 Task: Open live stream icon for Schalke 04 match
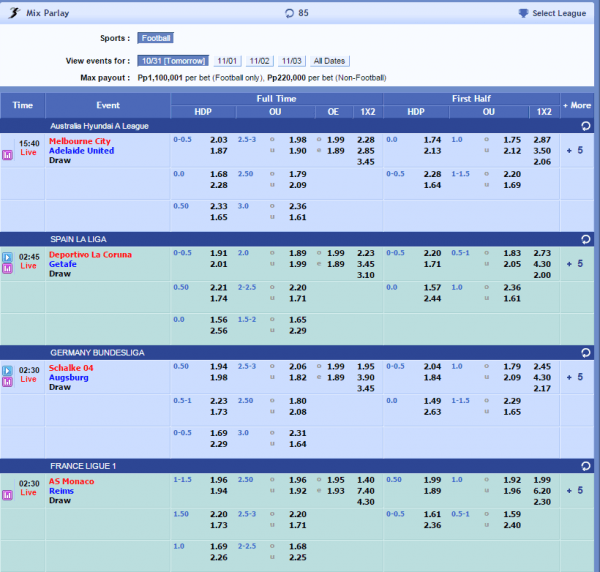[x=7, y=370]
